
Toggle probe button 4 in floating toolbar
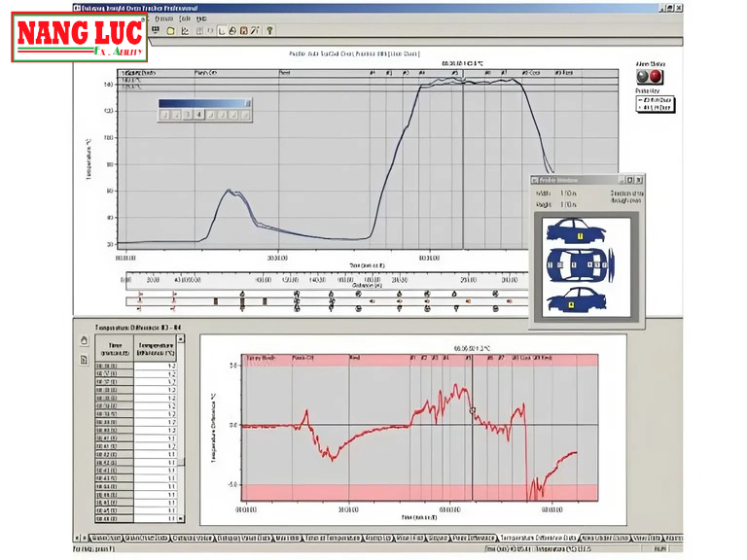click(198, 115)
